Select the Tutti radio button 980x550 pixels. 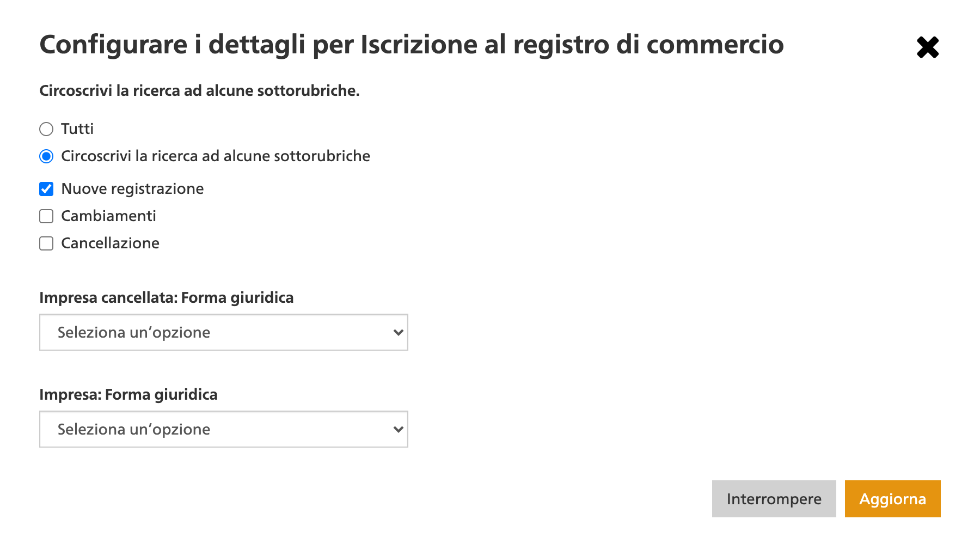(x=46, y=129)
